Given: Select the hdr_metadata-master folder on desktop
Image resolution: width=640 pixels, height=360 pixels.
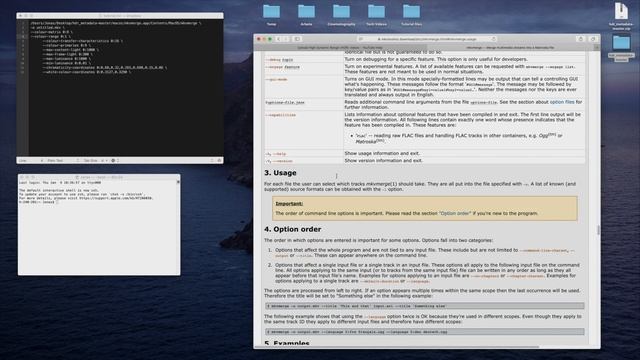Looking at the screenshot, I should coord(621,48).
